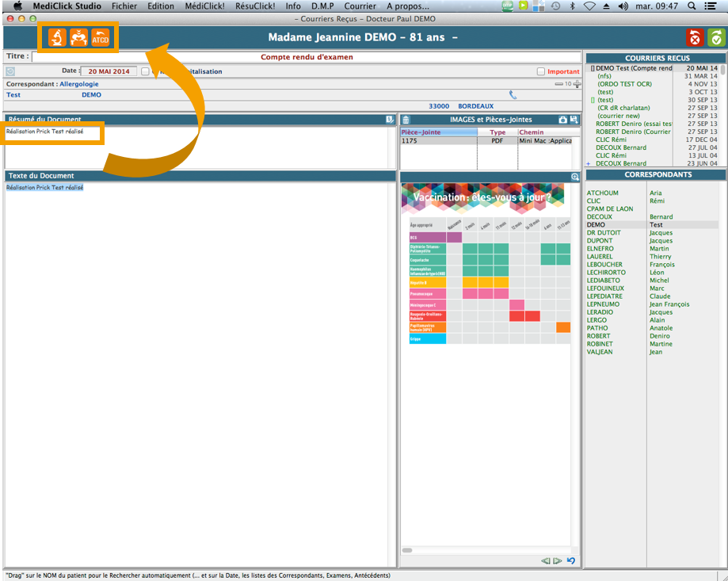Click the magnifier zoom icon above preview
Screen dimensions: 728x581
[575, 177]
